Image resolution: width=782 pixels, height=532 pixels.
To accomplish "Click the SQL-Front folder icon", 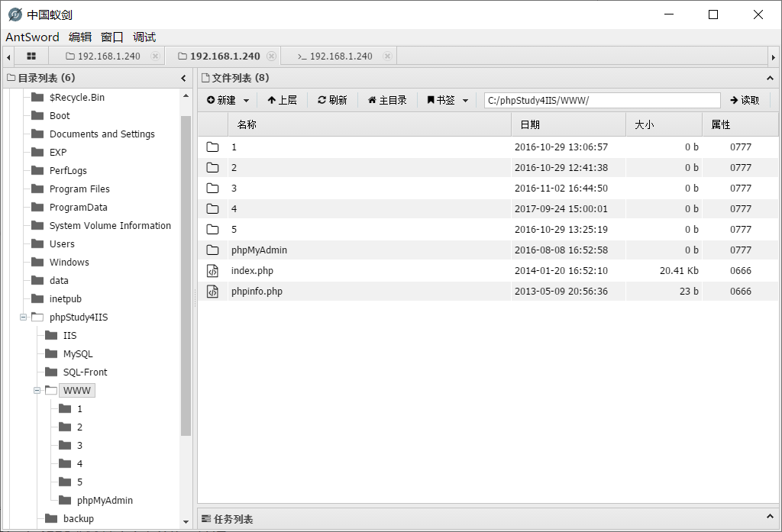I will [51, 372].
